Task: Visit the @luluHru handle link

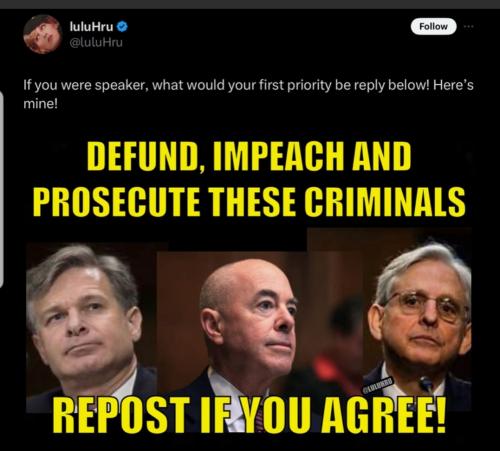Action: click(x=96, y=42)
